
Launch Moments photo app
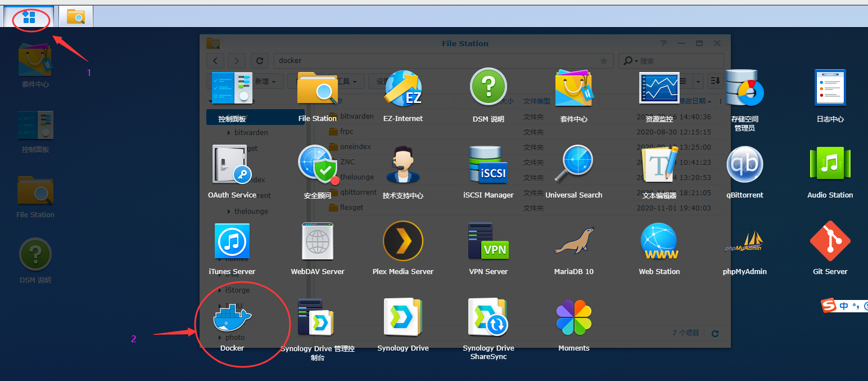574,325
